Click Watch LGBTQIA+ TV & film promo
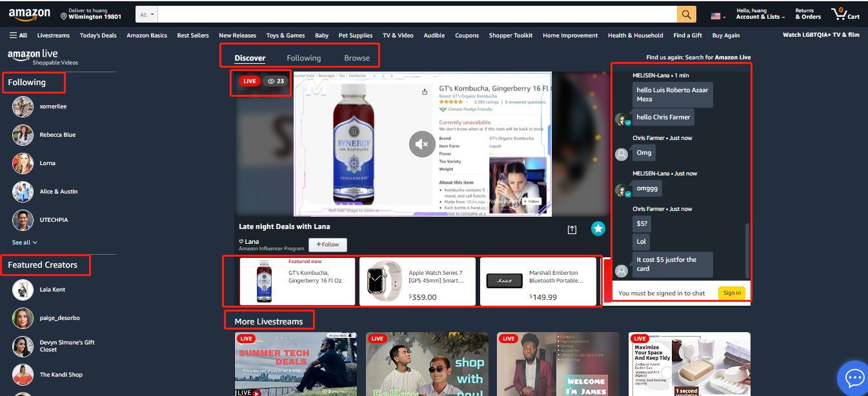 pos(821,35)
